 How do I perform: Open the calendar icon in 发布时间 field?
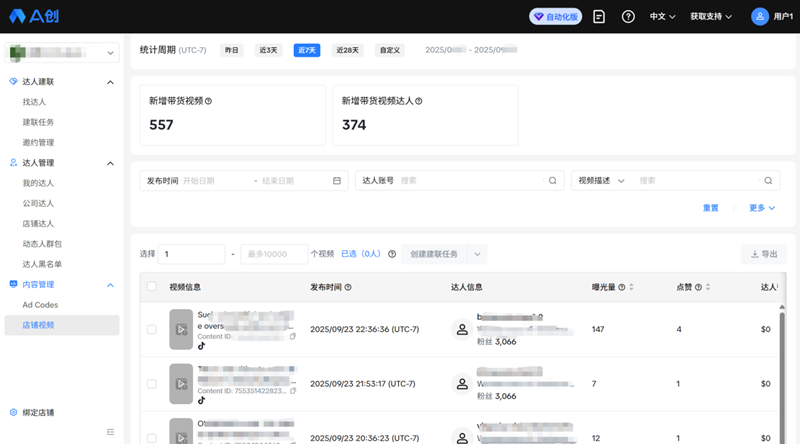[x=337, y=181]
